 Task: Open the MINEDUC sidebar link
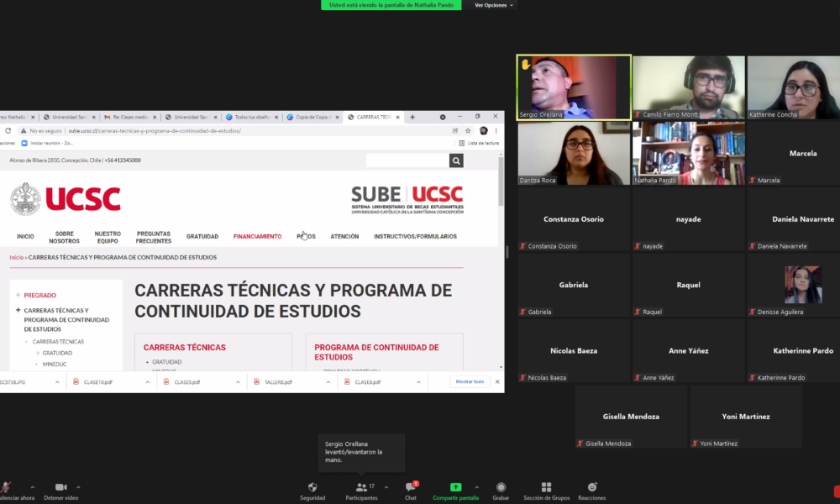pyautogui.click(x=55, y=365)
